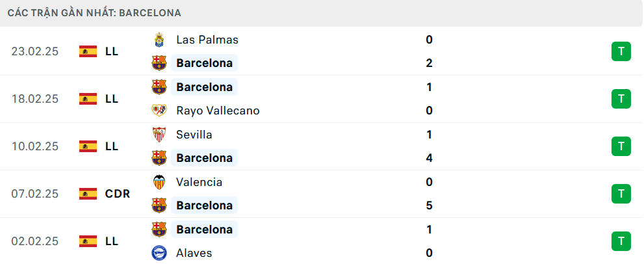Click the Las Palmas club crest
644x264 pixels.
click(159, 40)
